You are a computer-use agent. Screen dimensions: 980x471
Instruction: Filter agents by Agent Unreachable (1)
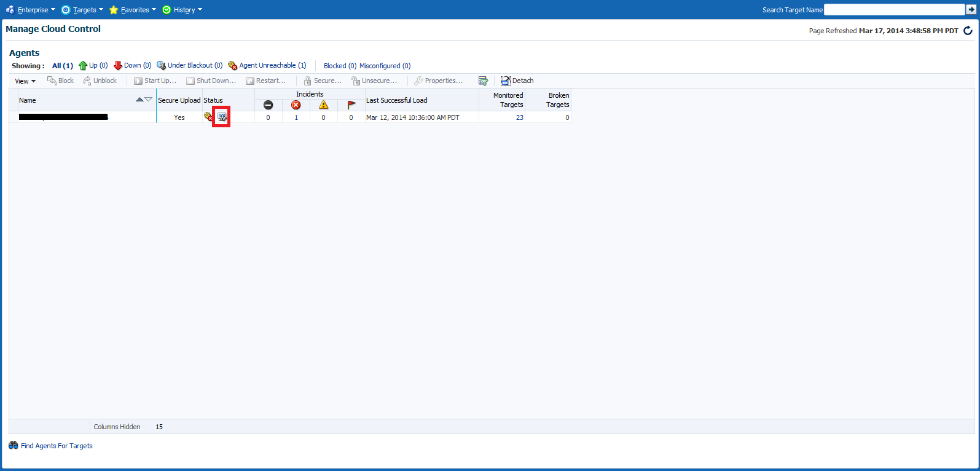pyautogui.click(x=267, y=65)
